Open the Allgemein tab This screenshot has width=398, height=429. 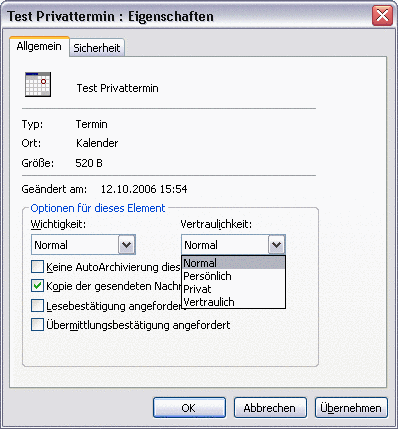click(x=39, y=46)
